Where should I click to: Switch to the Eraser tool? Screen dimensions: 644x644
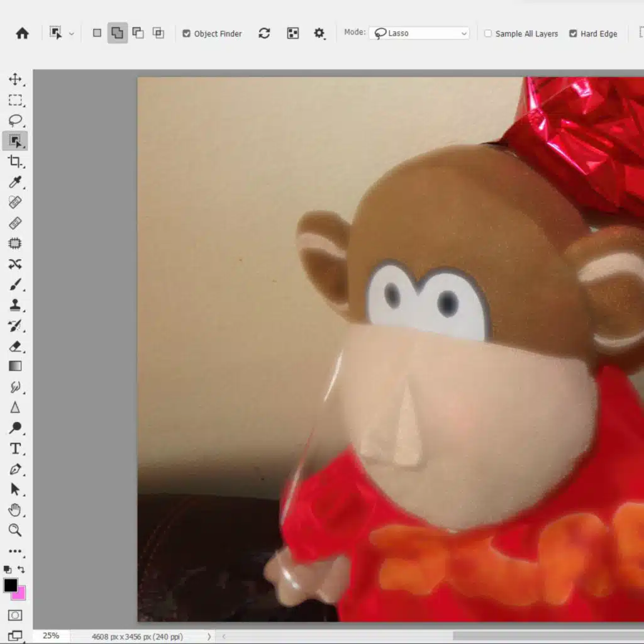(15, 345)
